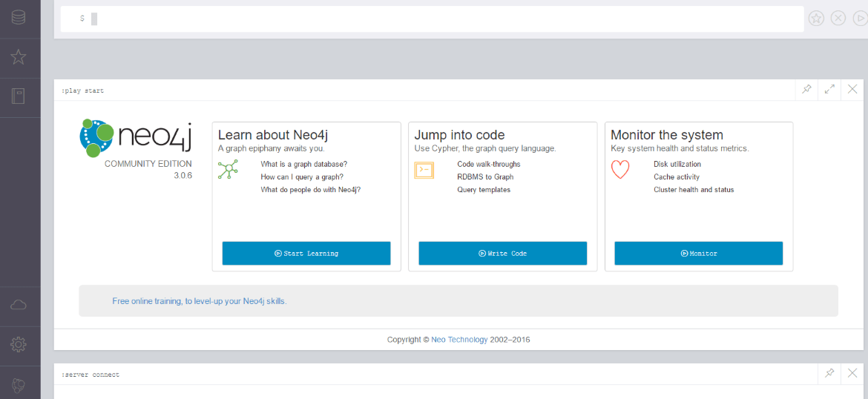This screenshot has height=399, width=868.
Task: Click the version number 3.0.6
Action: pyautogui.click(x=183, y=176)
